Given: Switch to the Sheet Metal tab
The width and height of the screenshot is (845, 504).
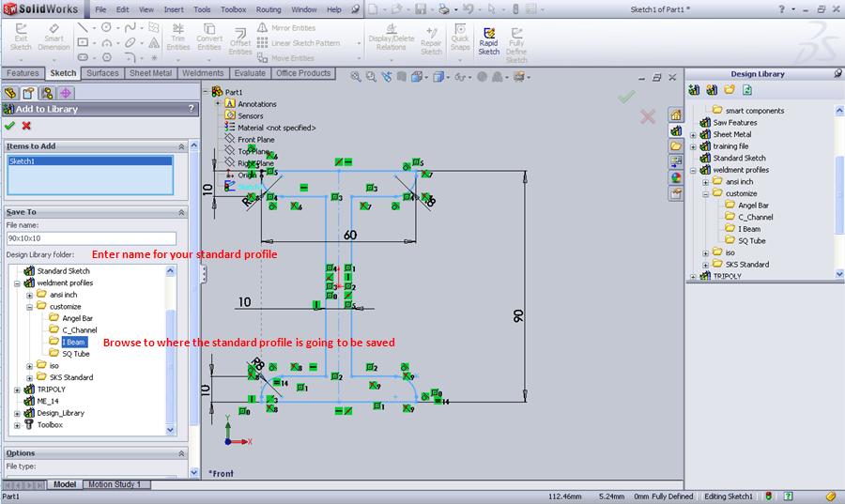Looking at the screenshot, I should [150, 73].
